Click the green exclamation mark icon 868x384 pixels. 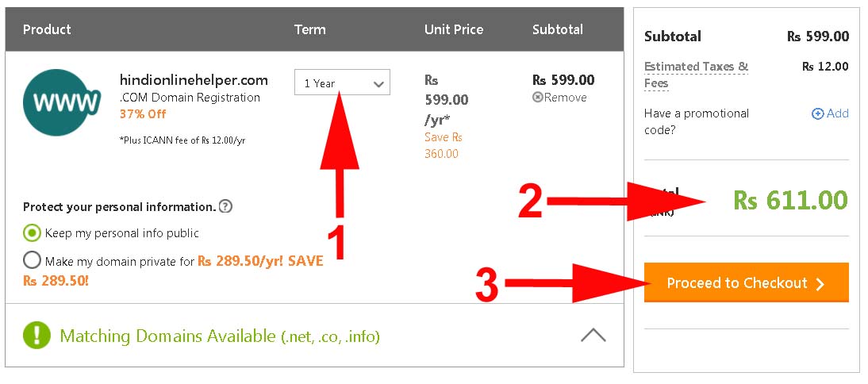click(x=36, y=336)
